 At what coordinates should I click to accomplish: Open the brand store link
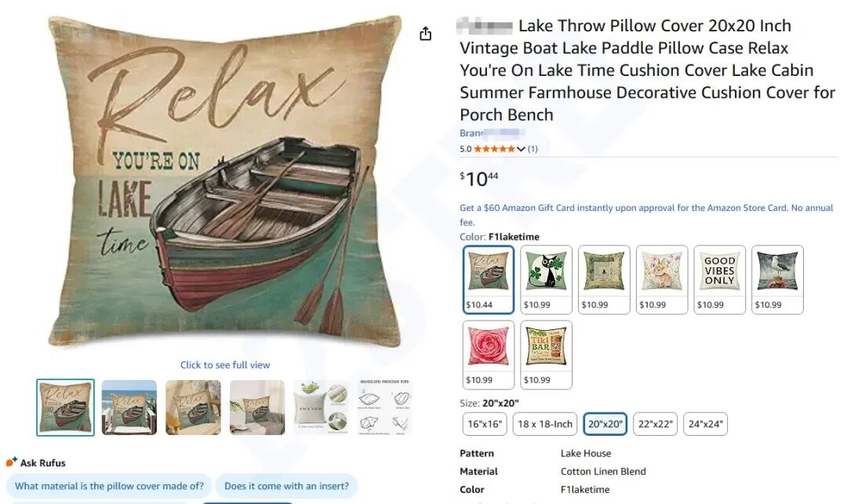[x=491, y=133]
